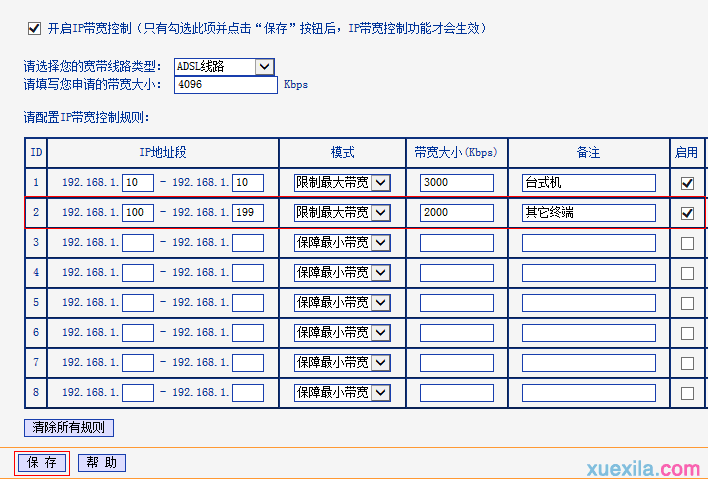Click the 4096 bandwidth size field
Viewport: 708px width, 481px height.
226,85
